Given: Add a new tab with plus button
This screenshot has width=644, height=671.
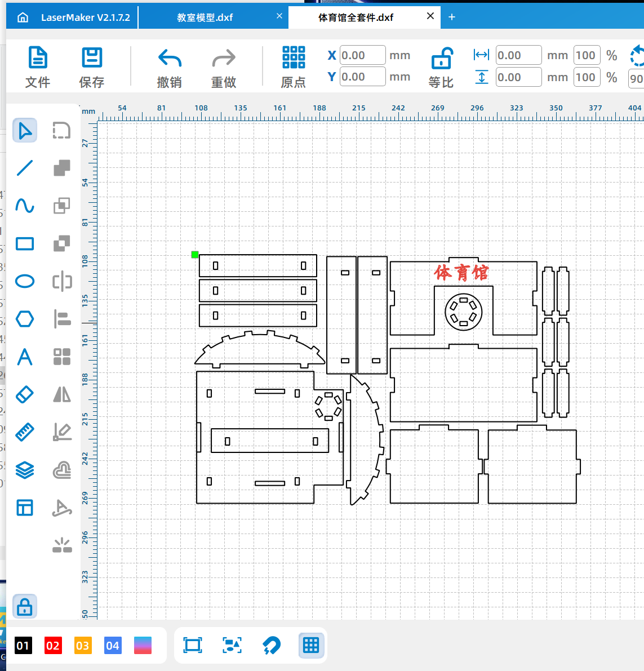Looking at the screenshot, I should (451, 17).
